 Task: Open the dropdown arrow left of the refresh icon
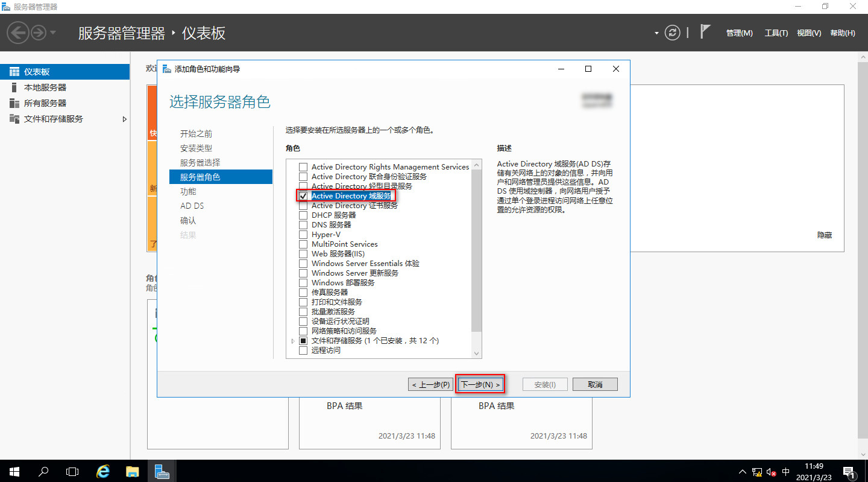click(656, 33)
